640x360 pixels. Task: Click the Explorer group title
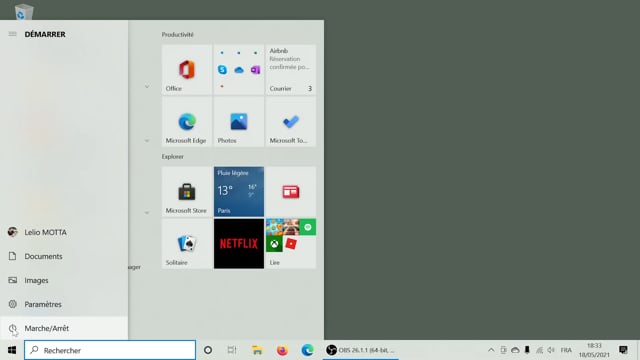coord(173,157)
